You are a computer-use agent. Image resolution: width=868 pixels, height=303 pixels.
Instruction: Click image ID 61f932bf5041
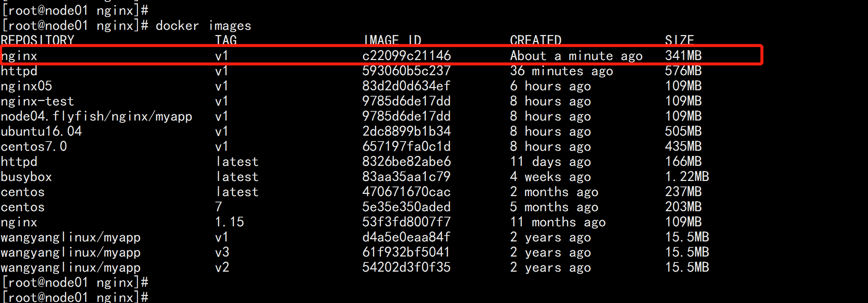coord(406,252)
